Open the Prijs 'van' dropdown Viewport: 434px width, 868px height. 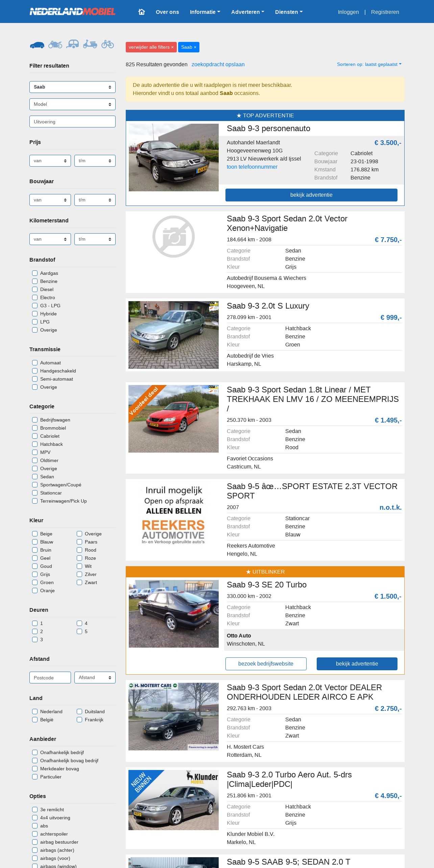(x=50, y=161)
